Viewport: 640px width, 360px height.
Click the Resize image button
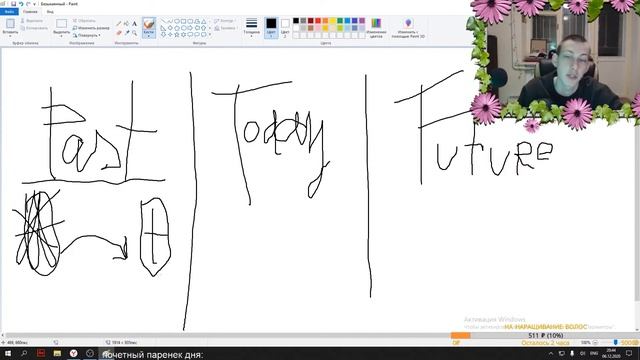[x=91, y=28]
